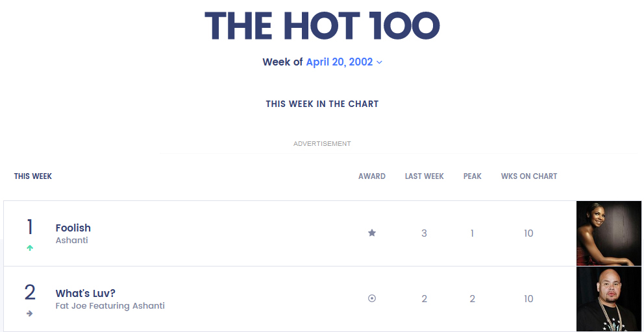Open the April 20, 2002 date selector
The height and width of the screenshot is (332, 644).
pos(340,62)
